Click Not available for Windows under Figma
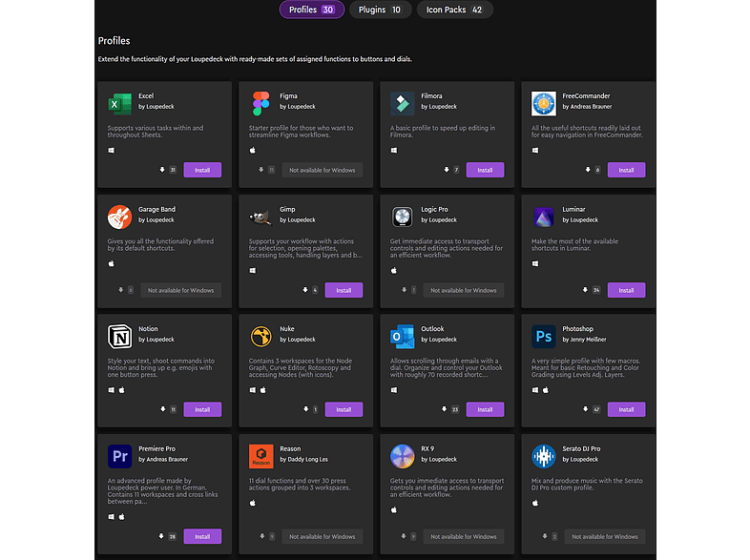 (322, 170)
